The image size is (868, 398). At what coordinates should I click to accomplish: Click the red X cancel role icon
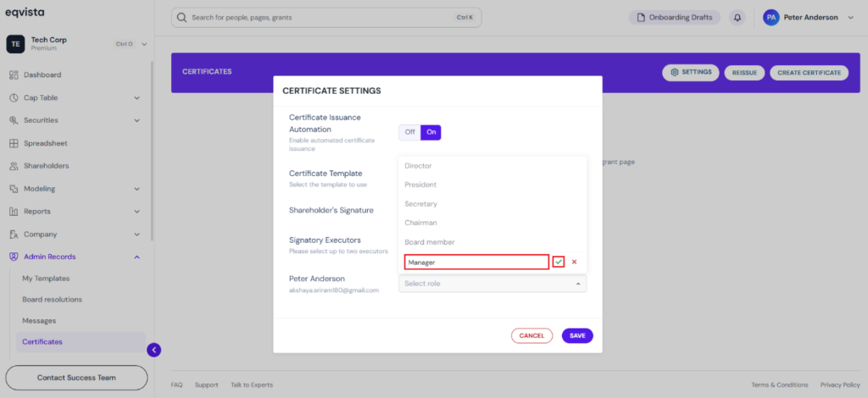click(x=574, y=262)
